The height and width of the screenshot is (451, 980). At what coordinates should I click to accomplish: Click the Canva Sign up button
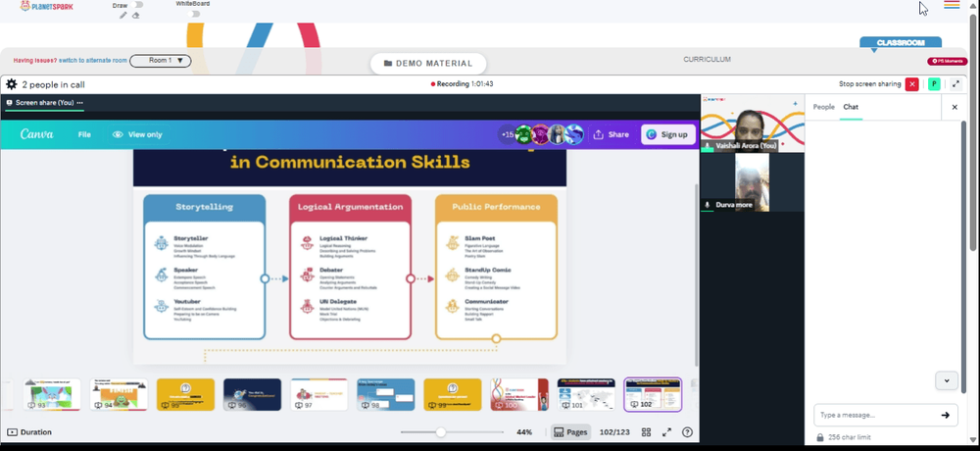tap(668, 134)
